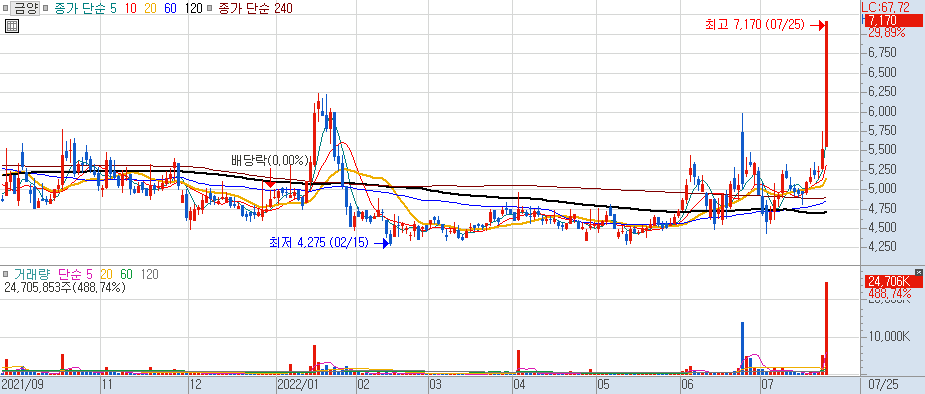Open the green 60 volume average legend
This screenshot has width=925, height=394.
pyautogui.click(x=127, y=274)
